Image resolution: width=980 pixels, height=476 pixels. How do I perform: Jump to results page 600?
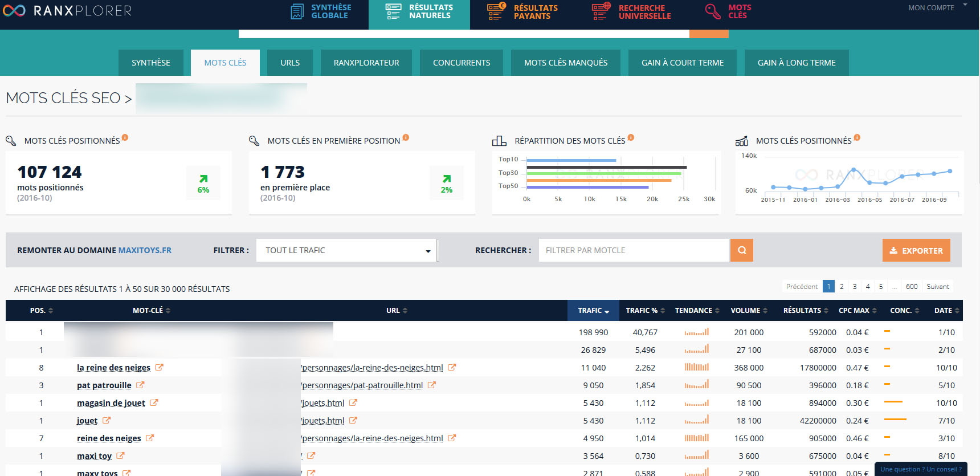click(x=912, y=286)
